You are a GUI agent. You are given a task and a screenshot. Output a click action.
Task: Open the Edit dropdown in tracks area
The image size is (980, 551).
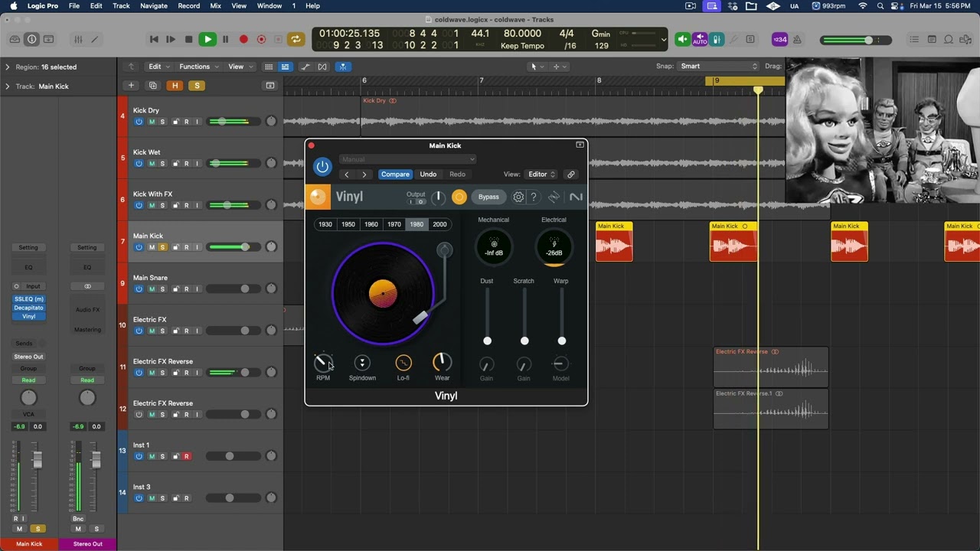pyautogui.click(x=159, y=67)
